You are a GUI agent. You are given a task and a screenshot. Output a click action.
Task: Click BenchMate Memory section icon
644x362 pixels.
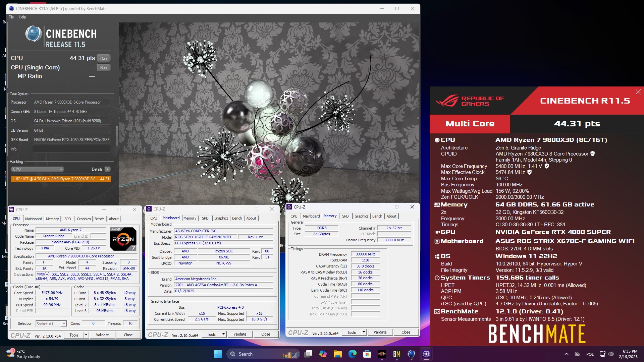(x=437, y=205)
